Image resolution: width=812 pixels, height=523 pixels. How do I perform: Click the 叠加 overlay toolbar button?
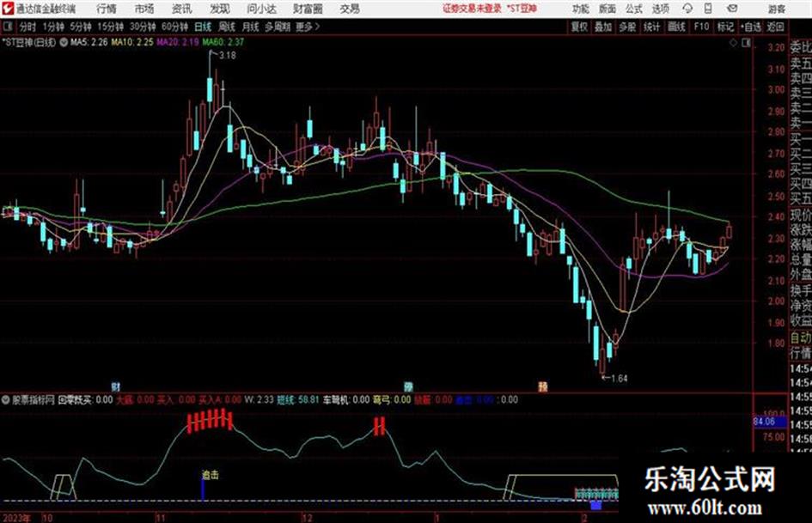coord(603,27)
